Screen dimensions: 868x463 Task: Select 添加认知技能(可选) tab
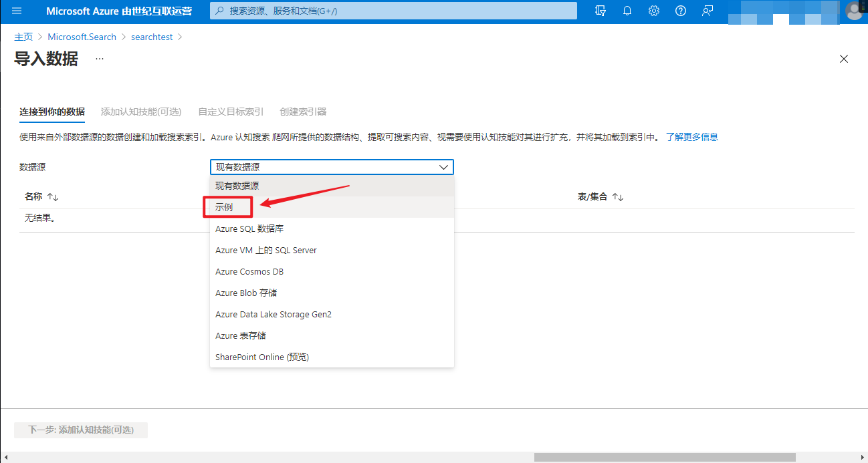(x=141, y=112)
